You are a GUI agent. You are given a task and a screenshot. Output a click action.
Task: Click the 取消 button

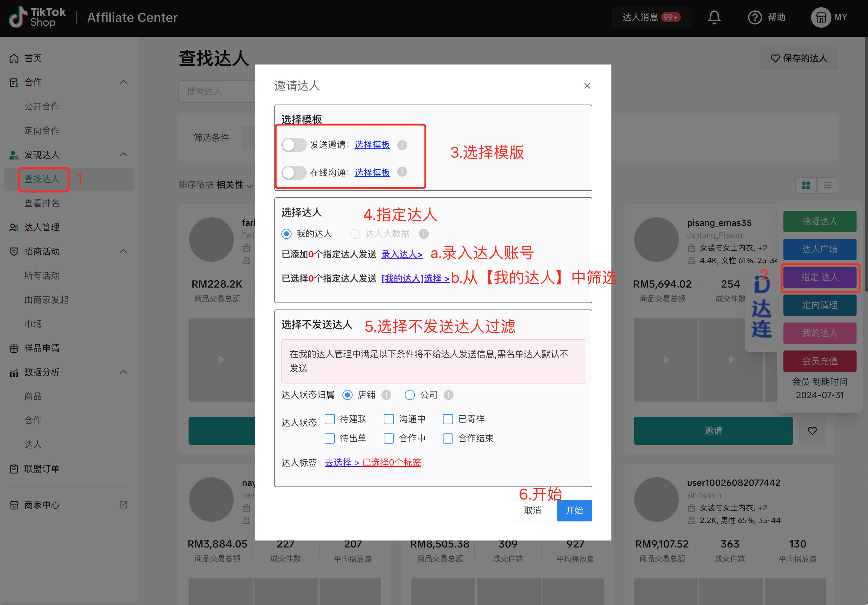pos(532,511)
